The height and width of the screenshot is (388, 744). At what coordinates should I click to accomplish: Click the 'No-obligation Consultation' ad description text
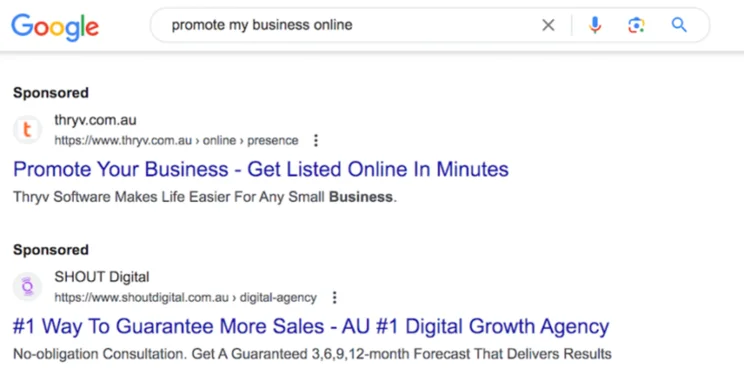click(312, 354)
